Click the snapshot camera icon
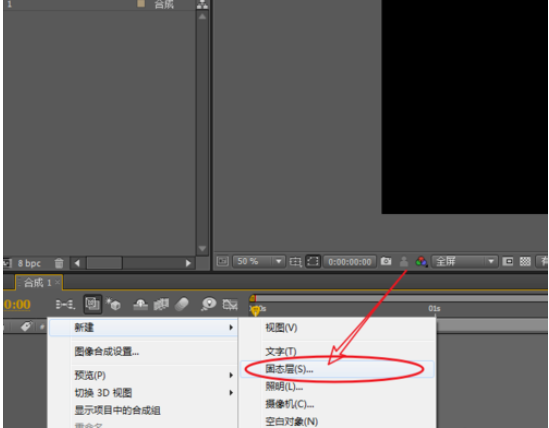 pyautogui.click(x=386, y=261)
